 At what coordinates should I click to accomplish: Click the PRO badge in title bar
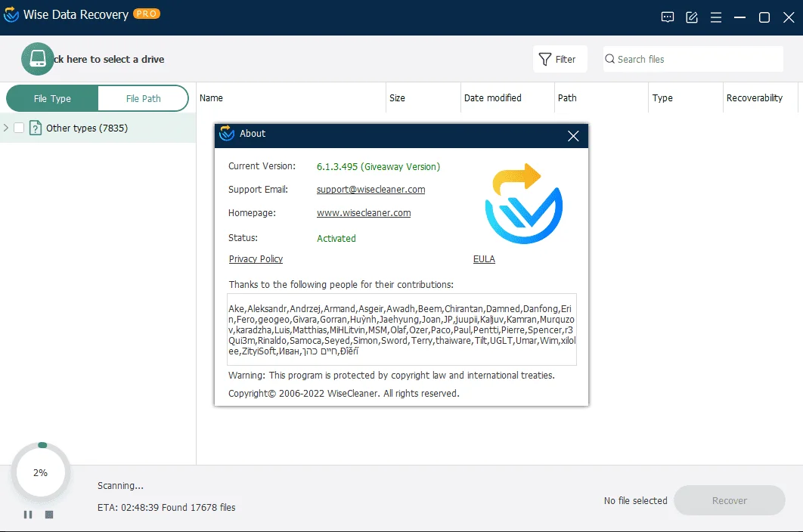pos(147,14)
